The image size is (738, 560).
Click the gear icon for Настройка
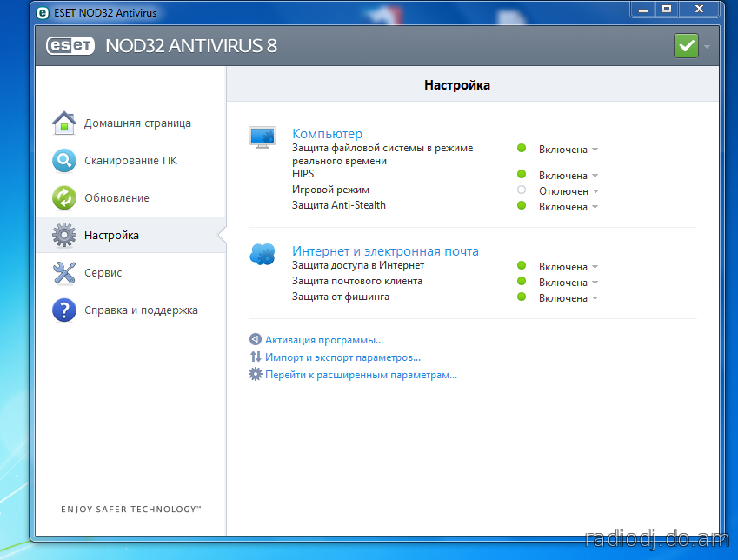(64, 235)
